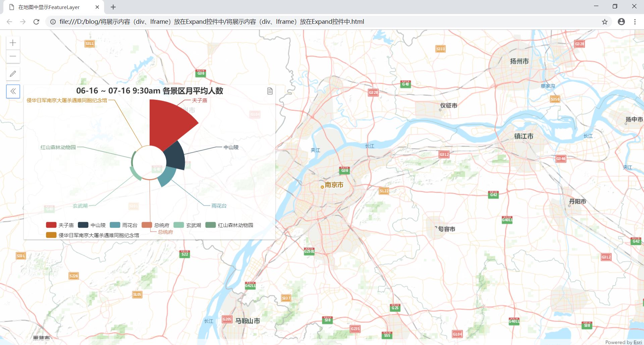Click the 仪征市 map label

[449, 105]
